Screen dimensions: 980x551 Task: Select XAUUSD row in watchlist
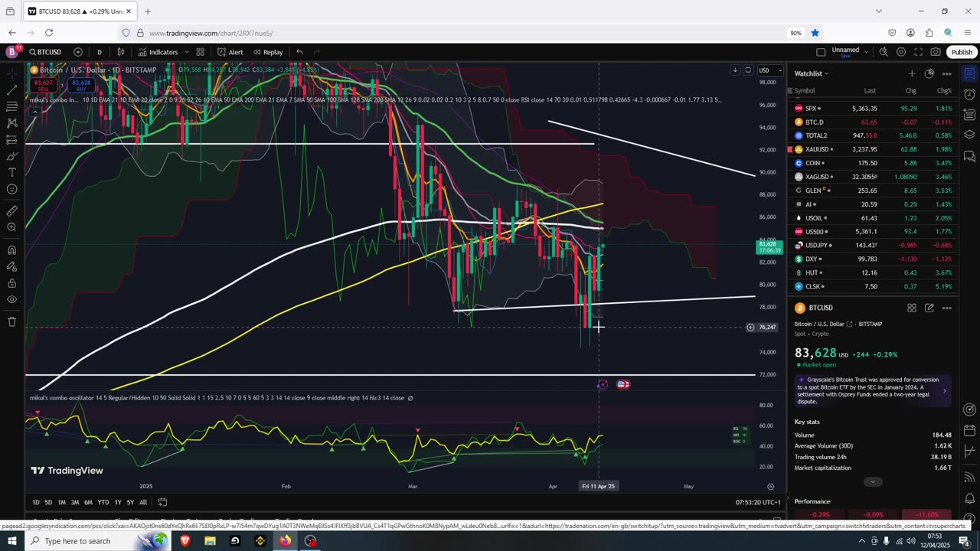click(873, 149)
